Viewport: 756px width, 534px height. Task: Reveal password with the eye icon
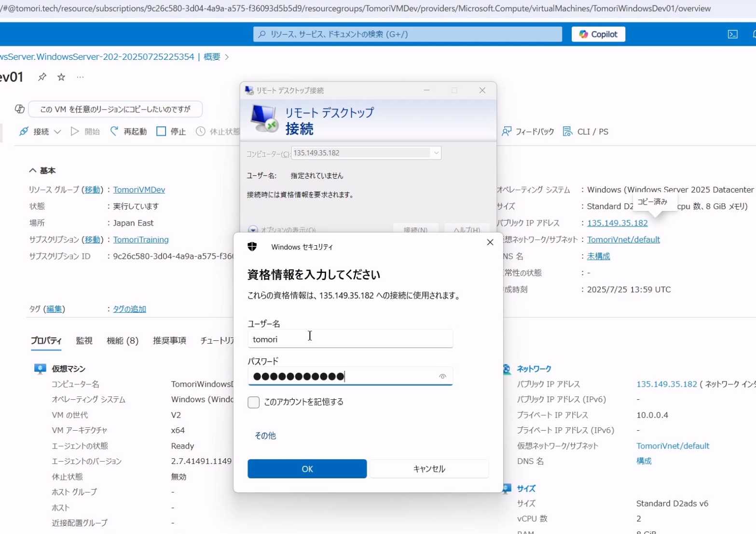(x=442, y=376)
